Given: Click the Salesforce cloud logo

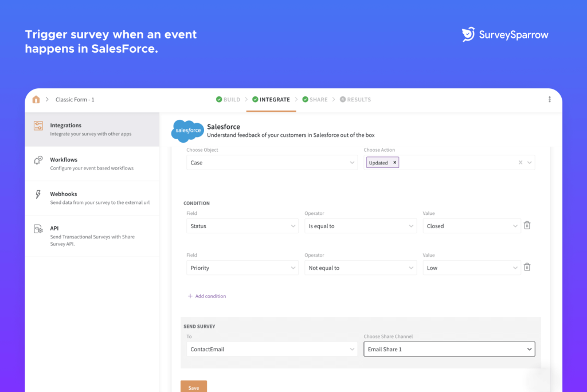Looking at the screenshot, I should click(187, 131).
